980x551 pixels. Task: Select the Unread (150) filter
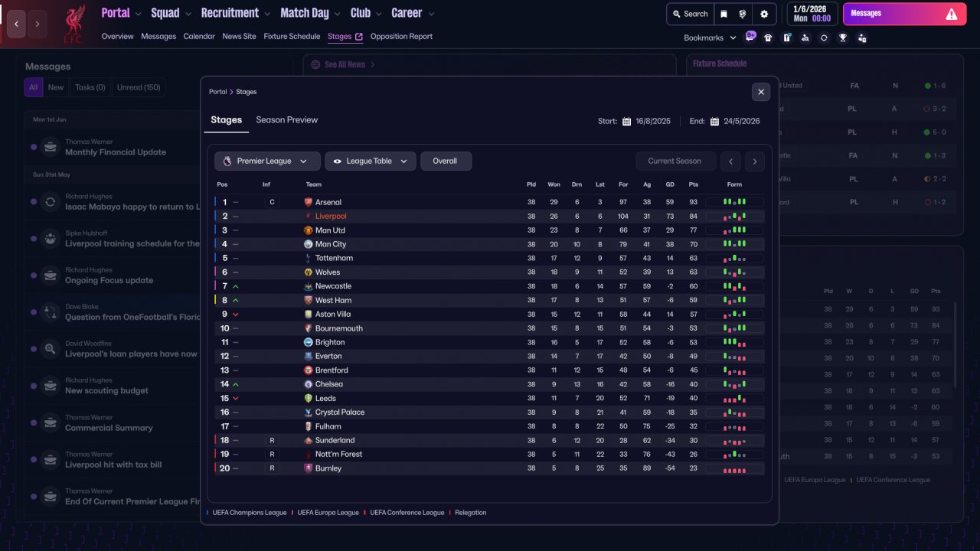(x=139, y=87)
